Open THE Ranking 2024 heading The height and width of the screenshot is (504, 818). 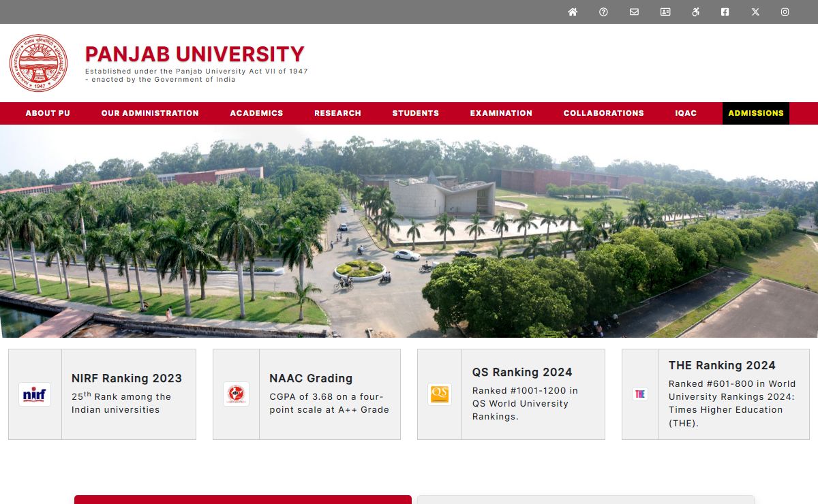(x=722, y=365)
